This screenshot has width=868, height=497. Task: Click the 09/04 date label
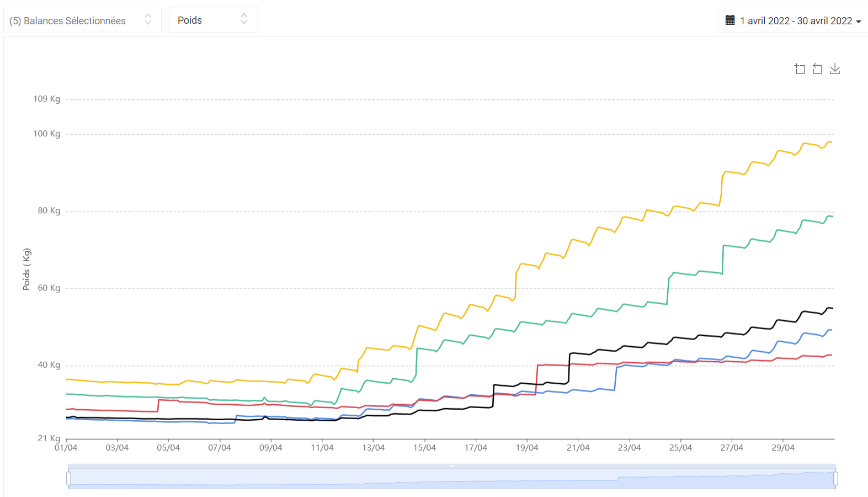271,447
